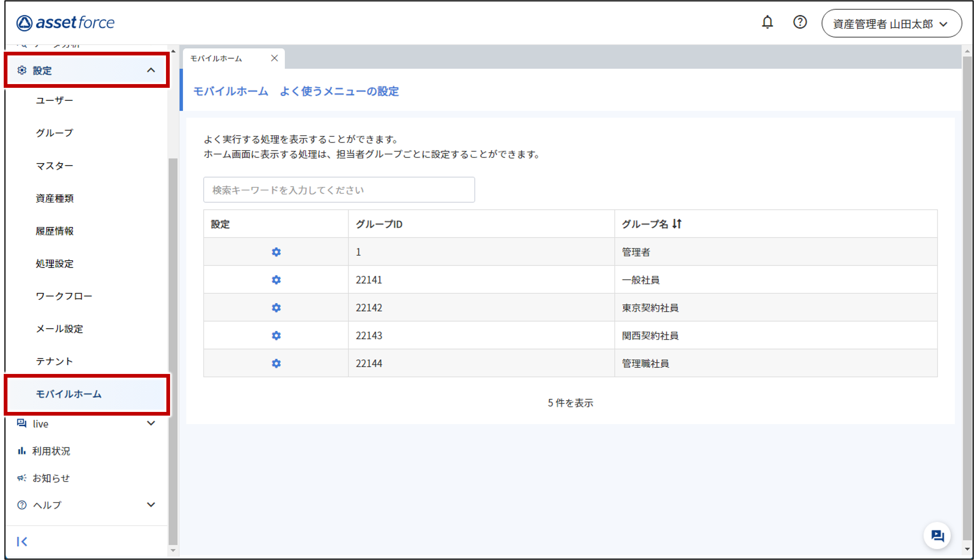Open メール設定 in the settings menu
The width and height of the screenshot is (974, 560).
point(59,329)
